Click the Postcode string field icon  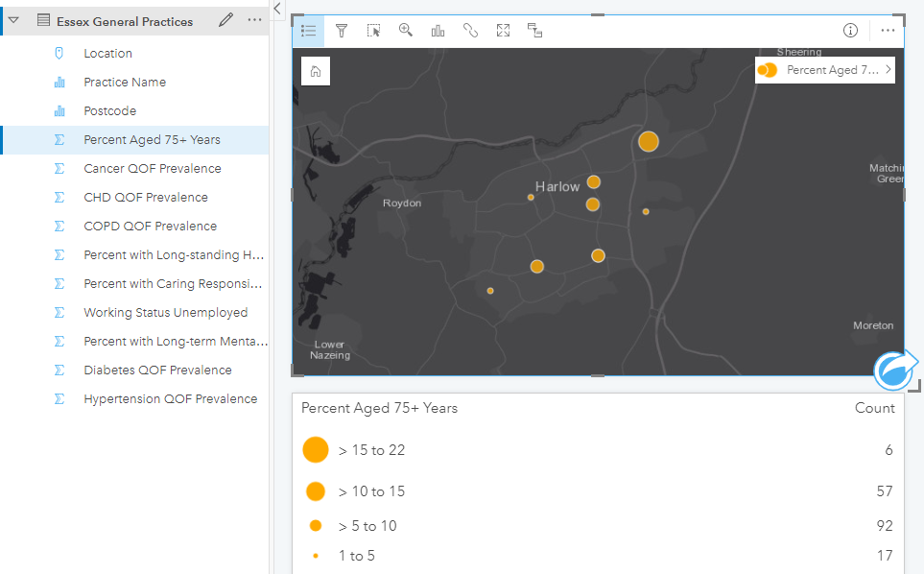point(59,110)
